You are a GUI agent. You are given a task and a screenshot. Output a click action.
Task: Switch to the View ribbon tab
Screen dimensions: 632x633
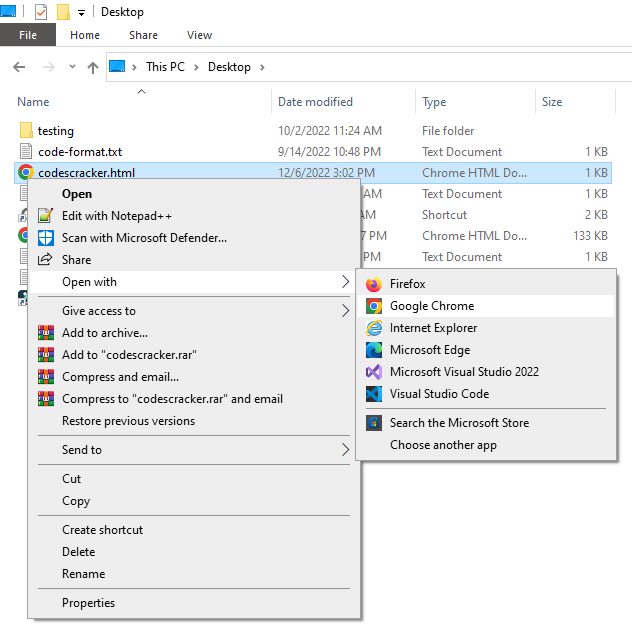199,35
